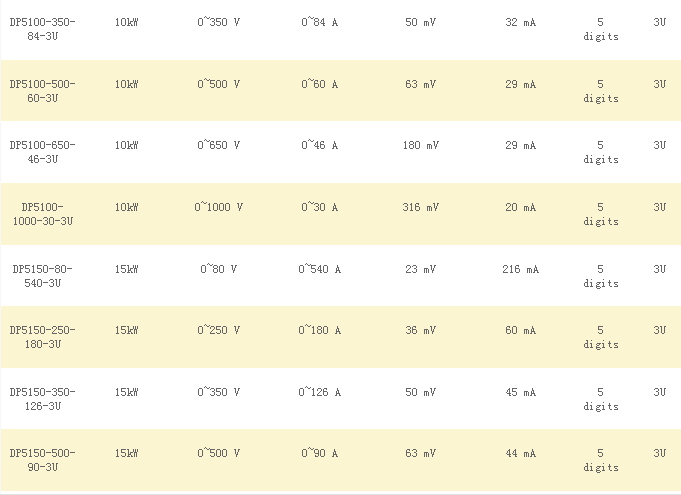681x495 pixels.
Task: Select the DP5150-500-90-3U model cell
Action: tap(42, 460)
